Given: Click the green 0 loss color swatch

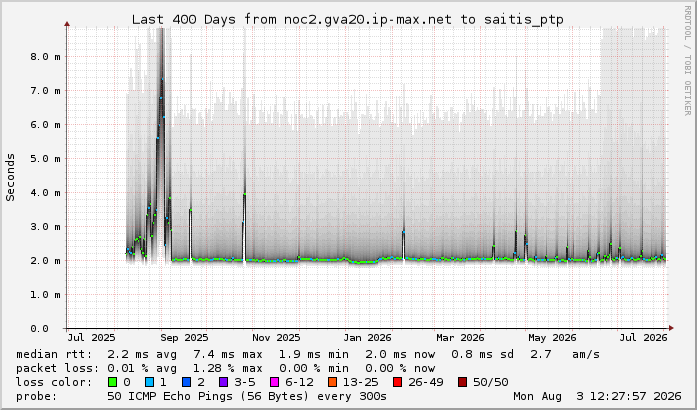Looking at the screenshot, I should coord(112,382).
